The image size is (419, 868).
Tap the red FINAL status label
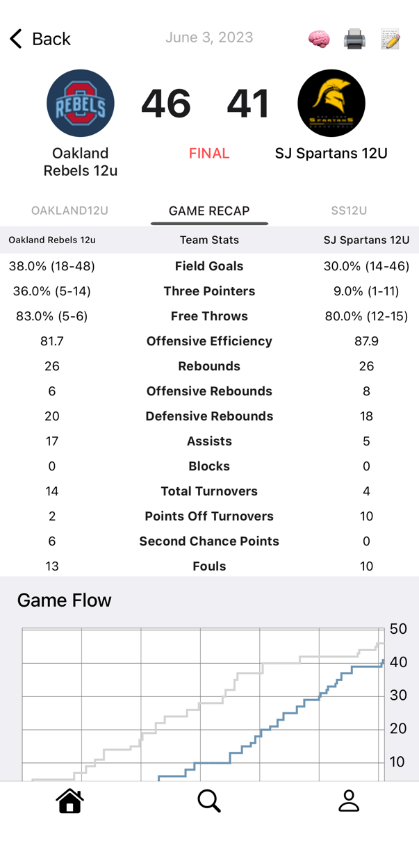[x=209, y=154]
